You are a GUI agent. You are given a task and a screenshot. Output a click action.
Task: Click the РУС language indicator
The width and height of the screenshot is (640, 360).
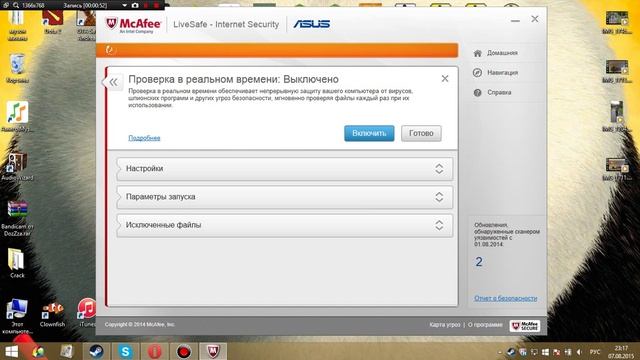tap(595, 352)
